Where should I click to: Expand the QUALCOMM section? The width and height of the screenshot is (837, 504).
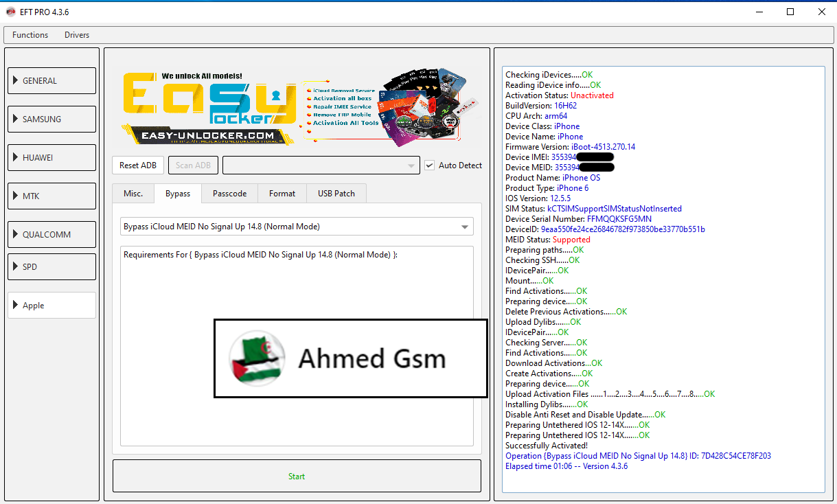tap(51, 234)
